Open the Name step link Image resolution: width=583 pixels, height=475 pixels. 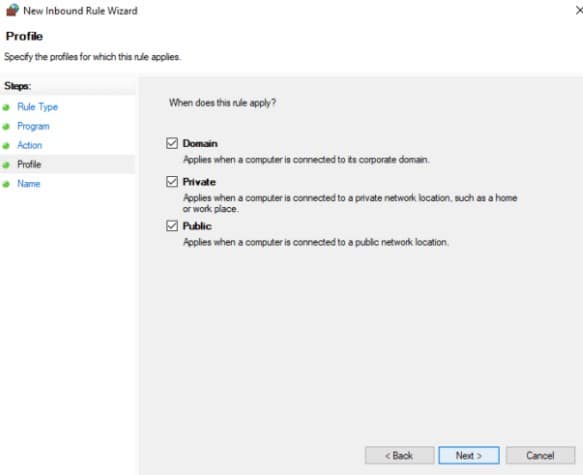(29, 184)
